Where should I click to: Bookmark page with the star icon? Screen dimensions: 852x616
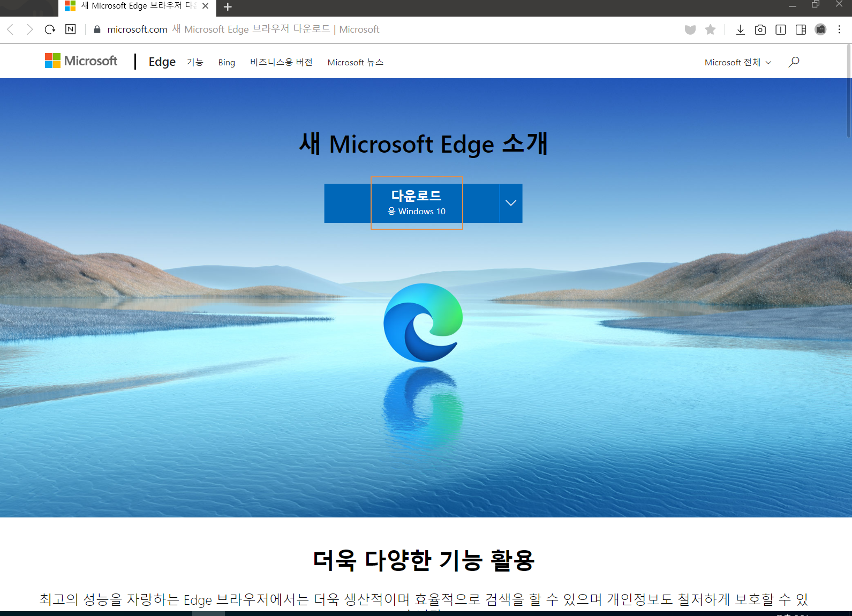(x=711, y=29)
